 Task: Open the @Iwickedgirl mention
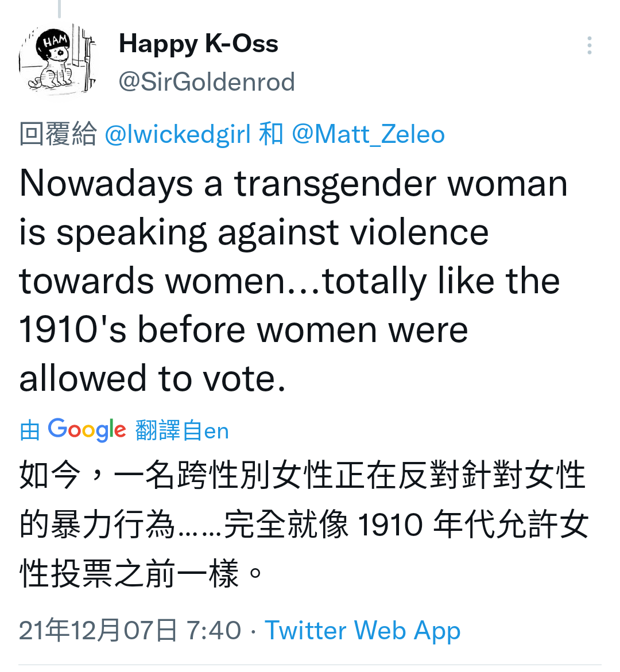pos(177,134)
